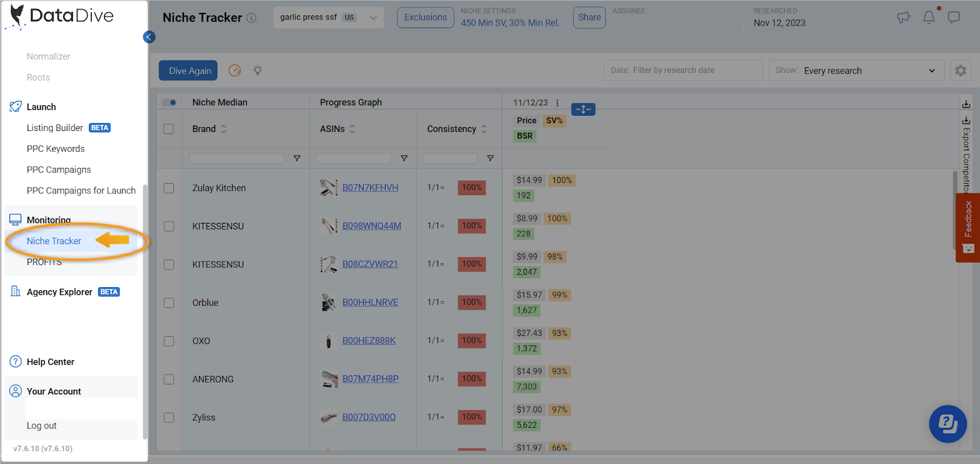This screenshot has height=464, width=980.
Task: Click the ASINs column filter funnel icon
Action: 404,158
